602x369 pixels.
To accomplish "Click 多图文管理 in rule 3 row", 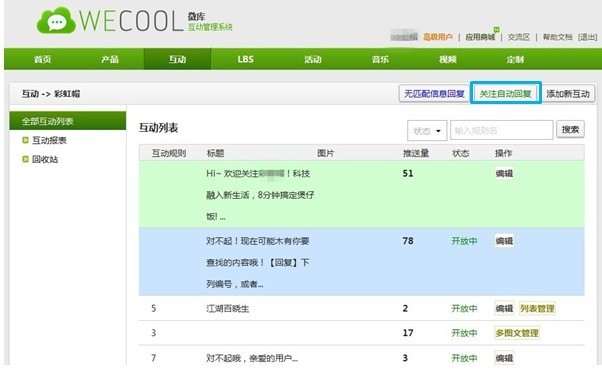I will coord(517,333).
